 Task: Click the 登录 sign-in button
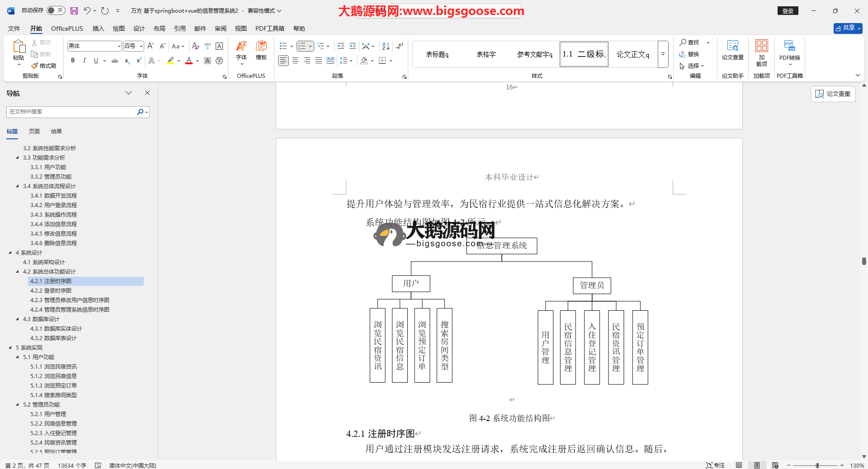click(x=788, y=11)
